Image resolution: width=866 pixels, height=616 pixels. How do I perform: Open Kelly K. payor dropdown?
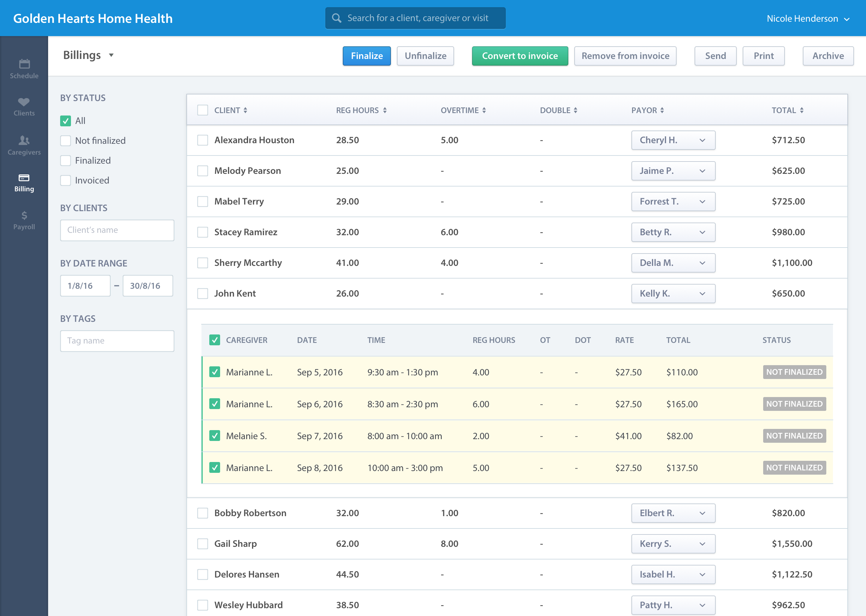tap(673, 294)
